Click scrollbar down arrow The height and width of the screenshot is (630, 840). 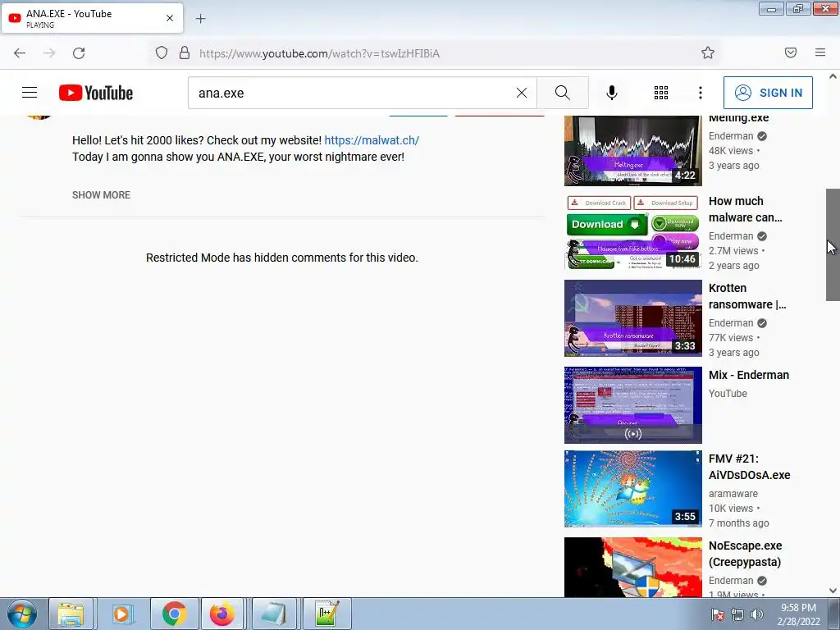coord(833,591)
